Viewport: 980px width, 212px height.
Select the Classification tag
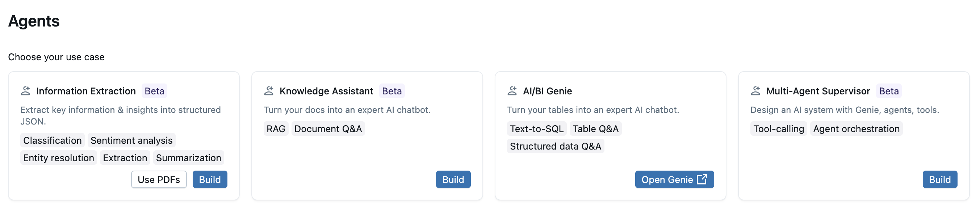[x=52, y=140]
